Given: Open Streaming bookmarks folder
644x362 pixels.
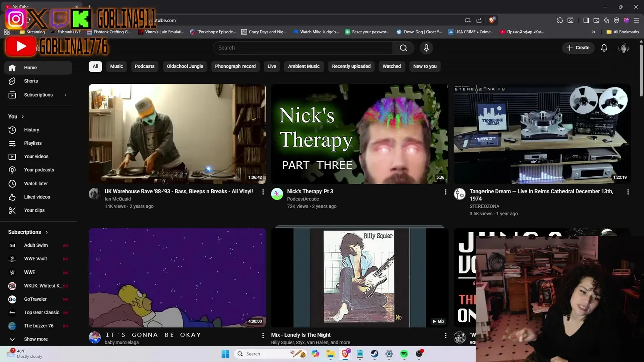Looking at the screenshot, I should [31, 32].
